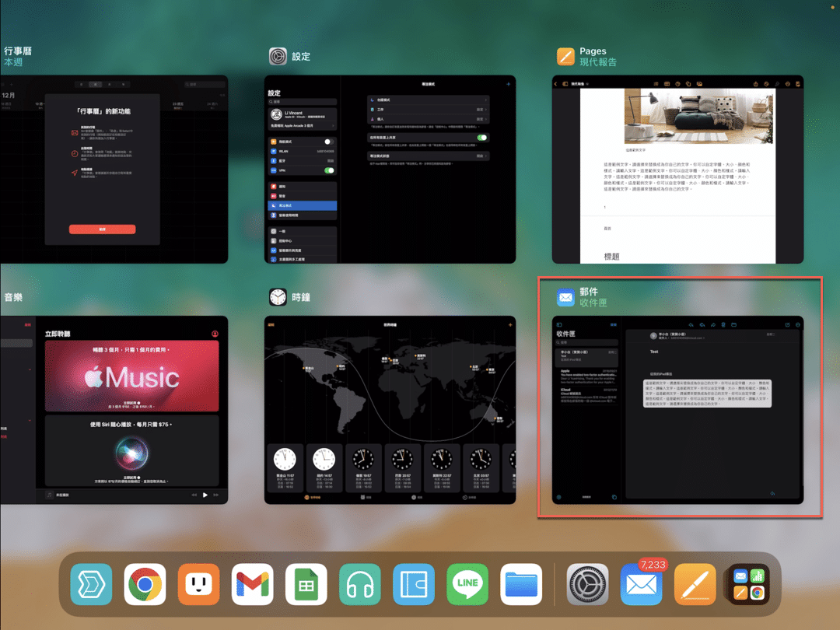Image resolution: width=840 pixels, height=630 pixels.
Task: Click search field in Mail inbox
Action: coord(586,342)
